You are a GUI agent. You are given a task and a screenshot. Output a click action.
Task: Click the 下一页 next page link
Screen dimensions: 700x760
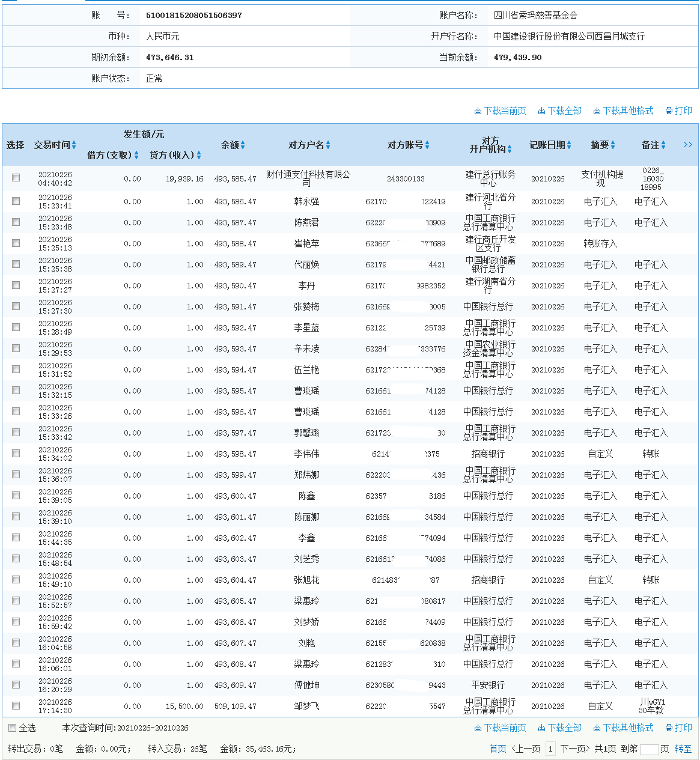pyautogui.click(x=575, y=749)
